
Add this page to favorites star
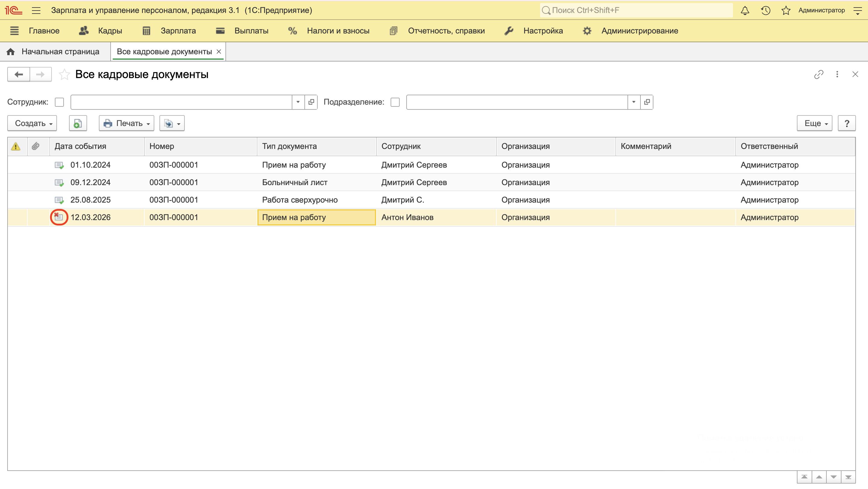pyautogui.click(x=64, y=74)
